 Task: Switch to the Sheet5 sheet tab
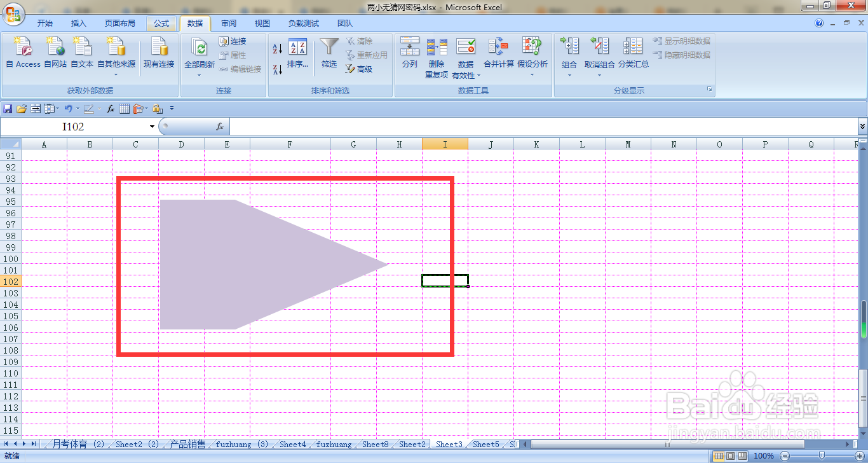click(486, 445)
